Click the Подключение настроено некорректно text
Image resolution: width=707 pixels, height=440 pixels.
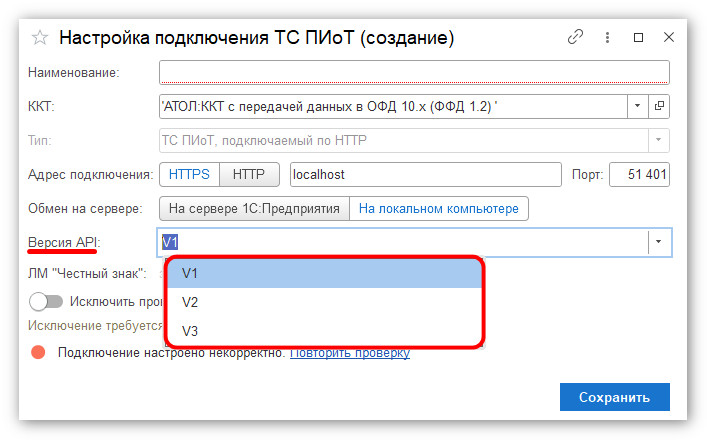point(172,353)
